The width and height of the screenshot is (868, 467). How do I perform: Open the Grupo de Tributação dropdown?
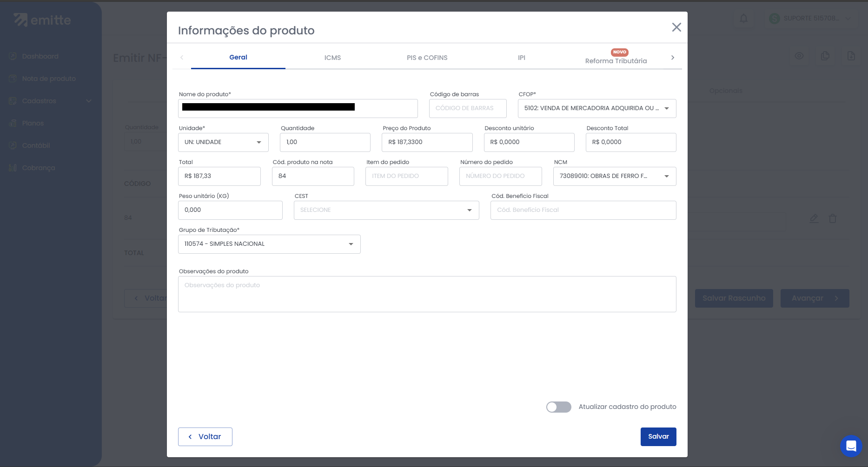point(269,244)
